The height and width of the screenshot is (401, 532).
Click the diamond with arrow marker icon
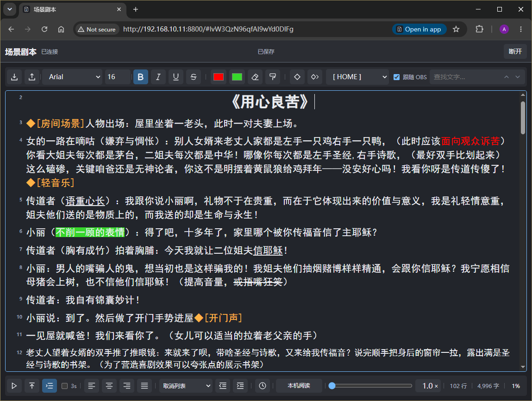[x=315, y=77]
